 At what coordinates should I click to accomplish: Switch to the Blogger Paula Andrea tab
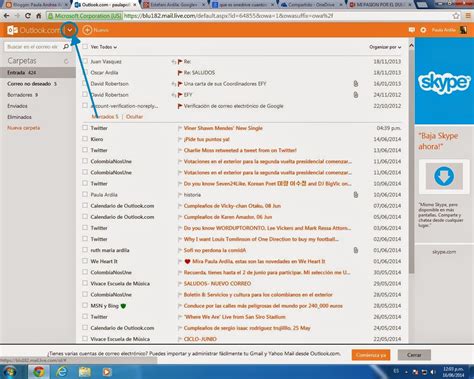pyautogui.click(x=36, y=5)
